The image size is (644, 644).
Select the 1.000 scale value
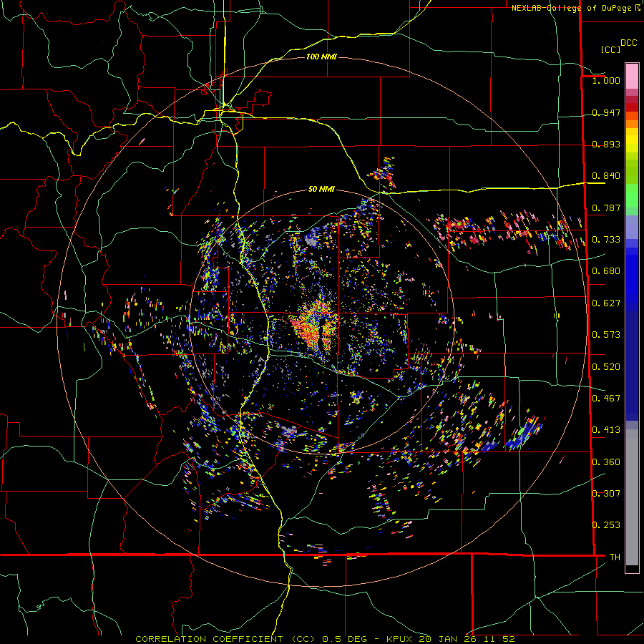click(606, 80)
